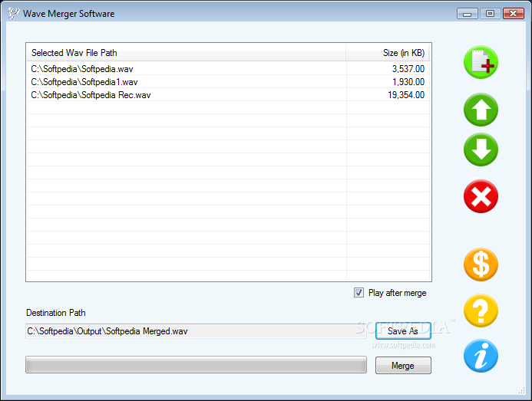
Task: Sort by Selected Wav File Path header
Action: [x=186, y=53]
